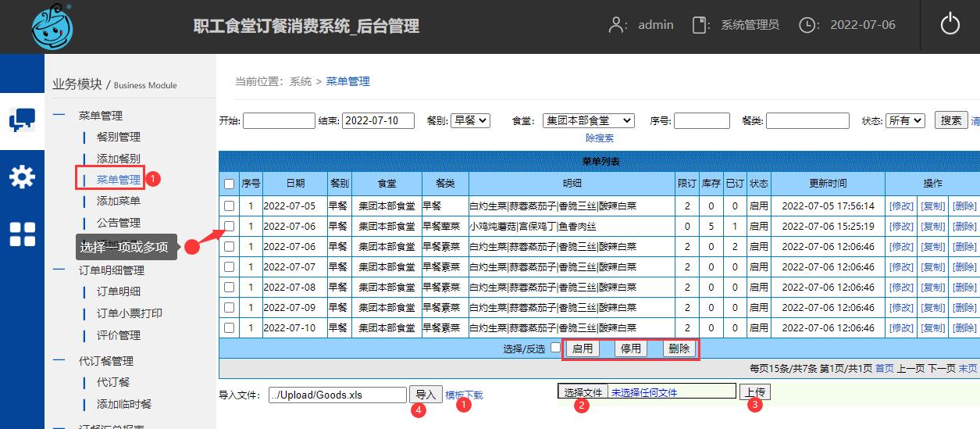Click the canteen system mascot logo
Screen dimensions: 980x429
tap(53, 27)
